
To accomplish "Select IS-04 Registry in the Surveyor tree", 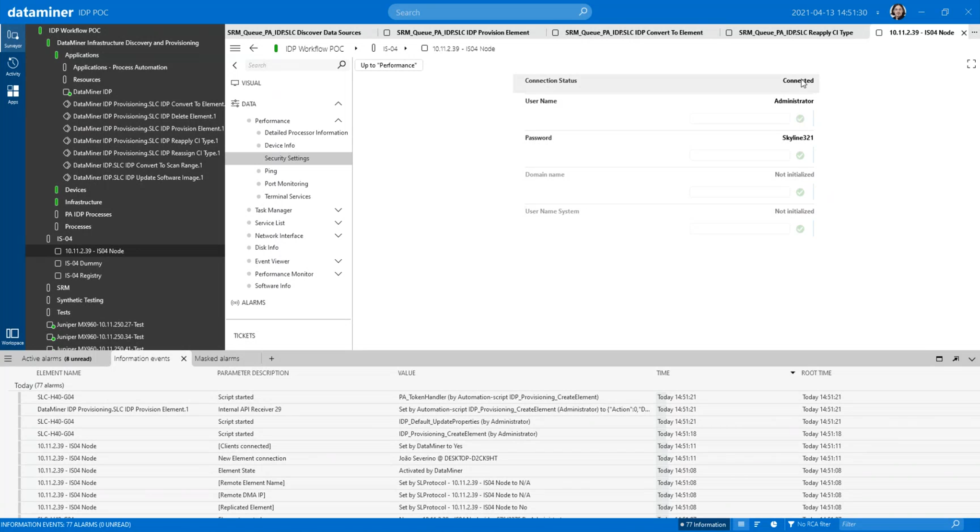I will (83, 276).
